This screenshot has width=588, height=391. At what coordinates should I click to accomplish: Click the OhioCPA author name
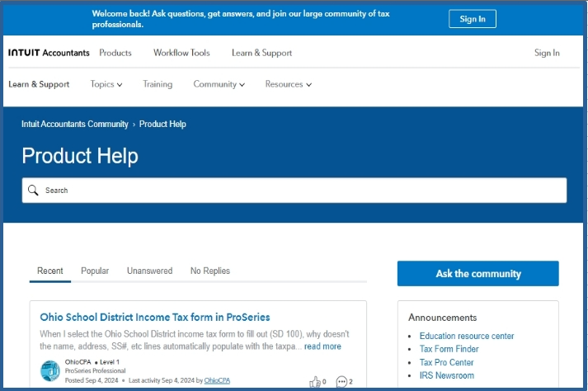pos(78,362)
